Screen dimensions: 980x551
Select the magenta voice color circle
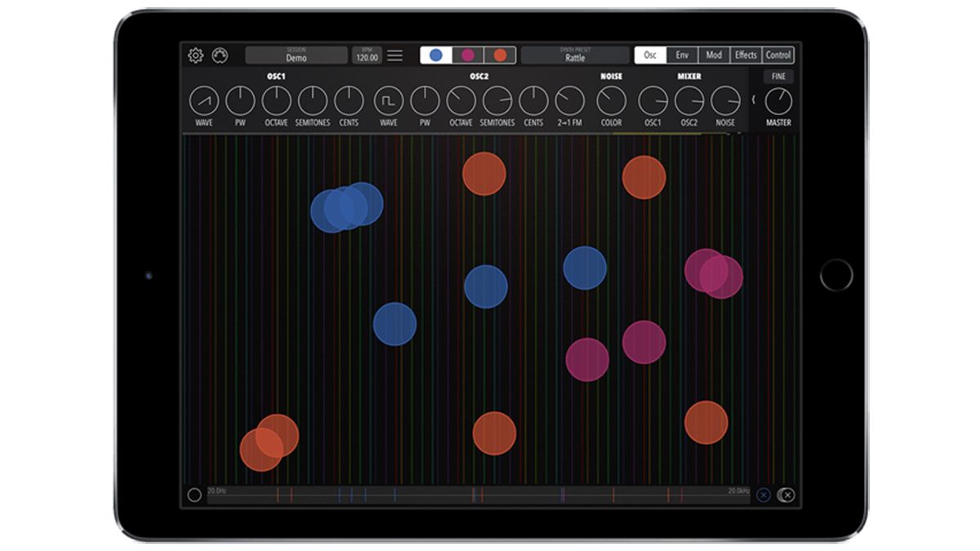click(466, 54)
